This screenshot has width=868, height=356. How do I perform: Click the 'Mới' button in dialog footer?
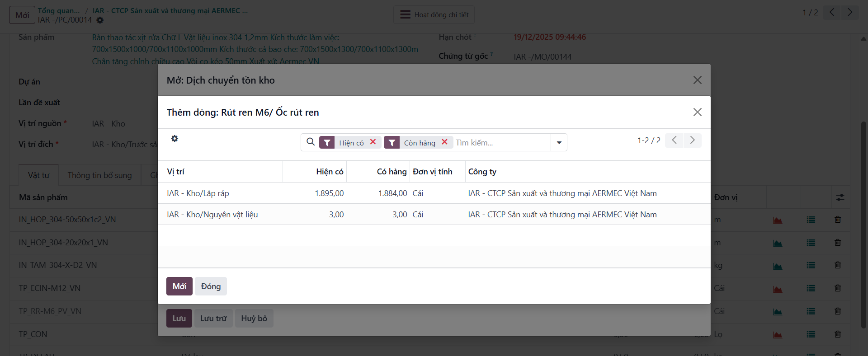coord(179,286)
